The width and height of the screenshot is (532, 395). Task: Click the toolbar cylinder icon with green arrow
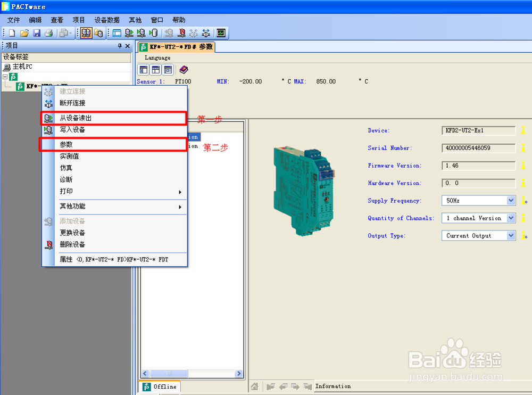(x=153, y=33)
